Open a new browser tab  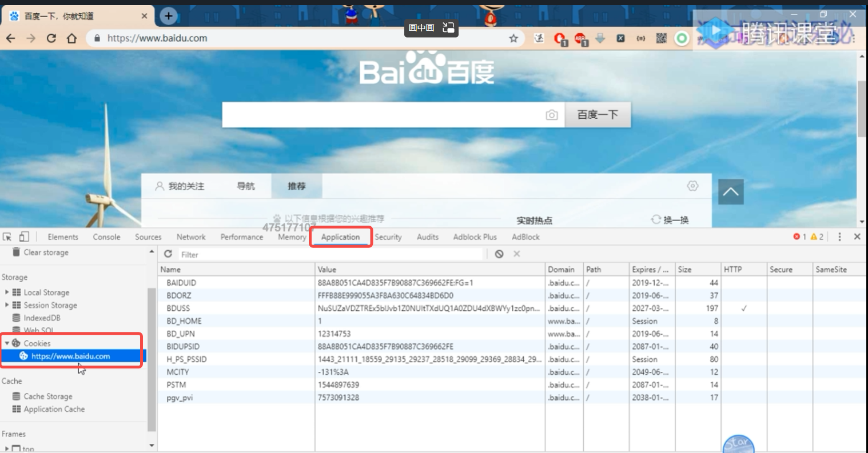click(x=168, y=16)
